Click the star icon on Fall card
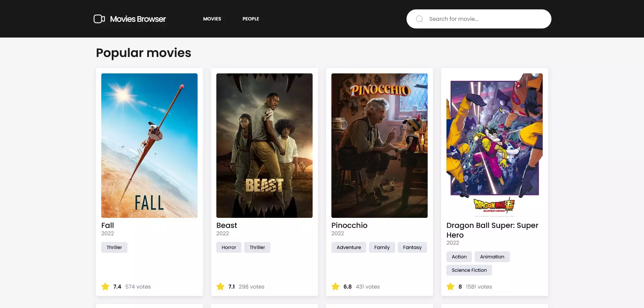Viewport: 644px width, 308px height. 105,287
